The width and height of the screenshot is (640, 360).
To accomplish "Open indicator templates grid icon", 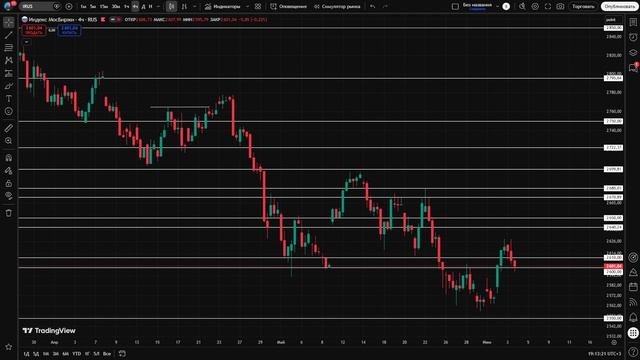I will pyautogui.click(x=258, y=7).
